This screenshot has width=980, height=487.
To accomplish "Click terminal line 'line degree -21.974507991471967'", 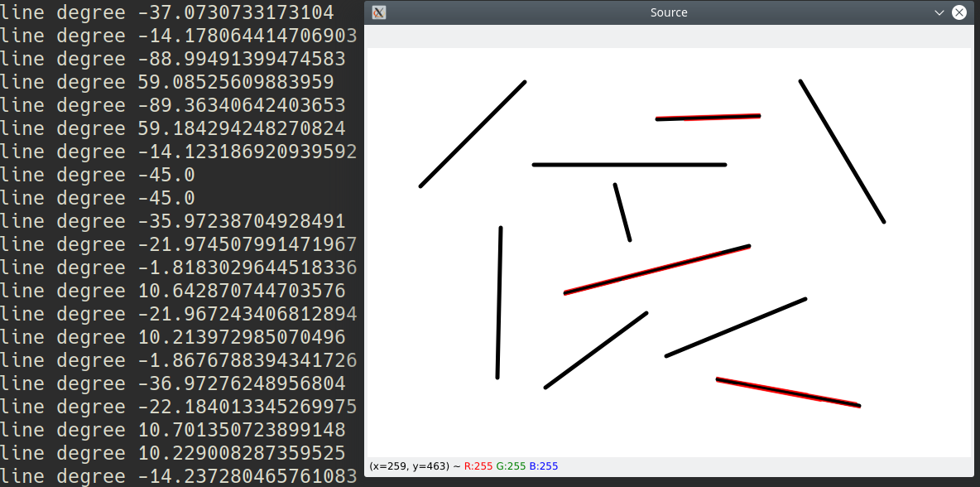I will coord(178,244).
